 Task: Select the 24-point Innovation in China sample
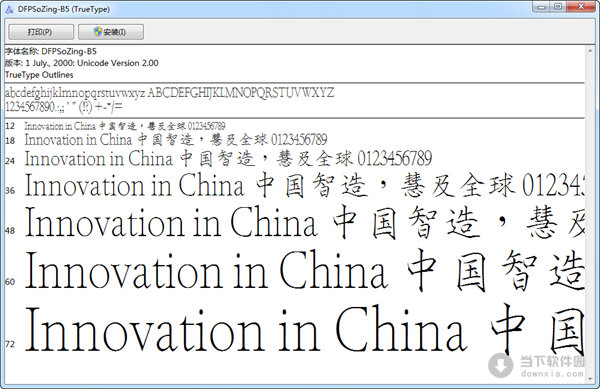[228, 158]
